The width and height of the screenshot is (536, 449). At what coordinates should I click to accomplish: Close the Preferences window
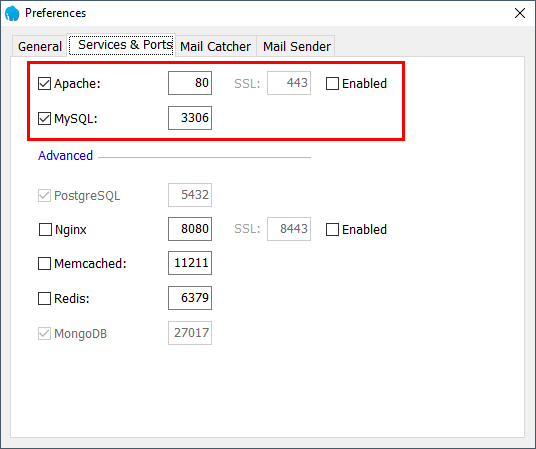click(520, 13)
